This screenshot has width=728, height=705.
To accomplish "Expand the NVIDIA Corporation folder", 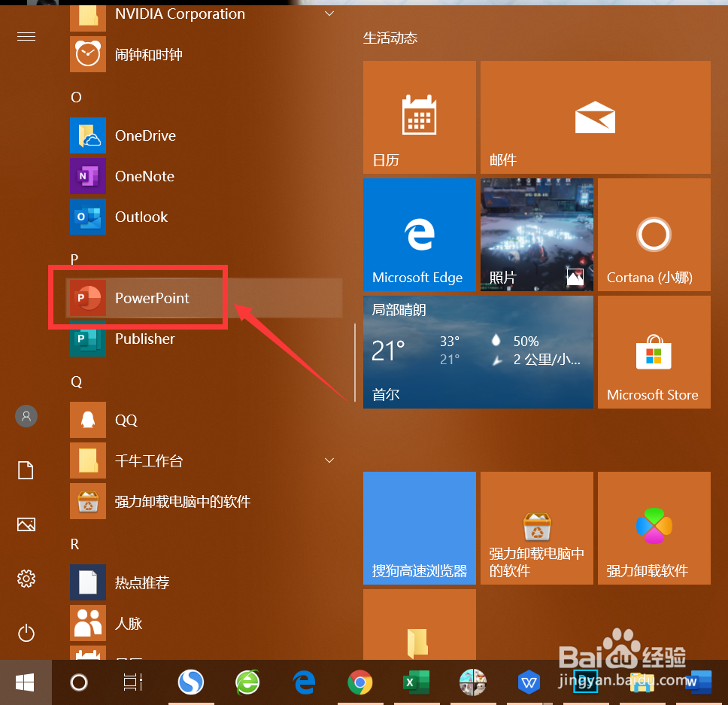I will 205,14.
